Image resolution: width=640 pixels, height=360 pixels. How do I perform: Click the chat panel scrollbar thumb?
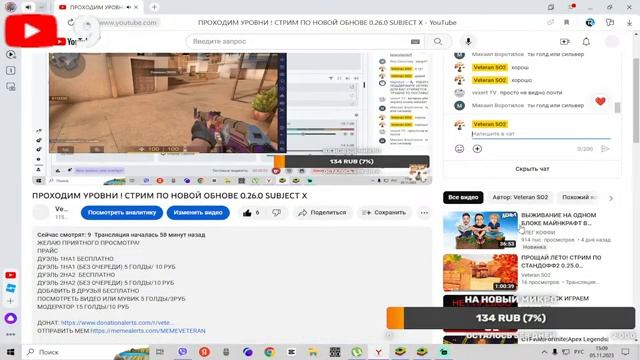(617, 108)
